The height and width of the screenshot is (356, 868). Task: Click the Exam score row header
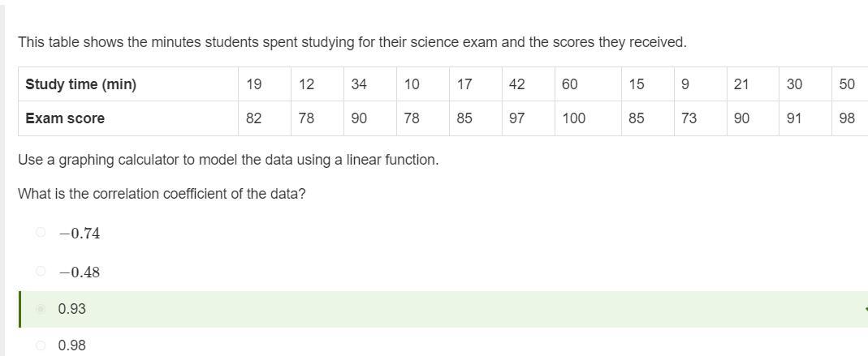(x=128, y=118)
